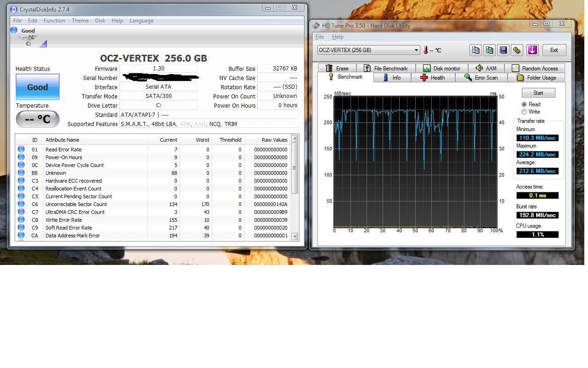This screenshot has height=368, width=588.
Task: Open the Disk menu
Action: (x=100, y=21)
